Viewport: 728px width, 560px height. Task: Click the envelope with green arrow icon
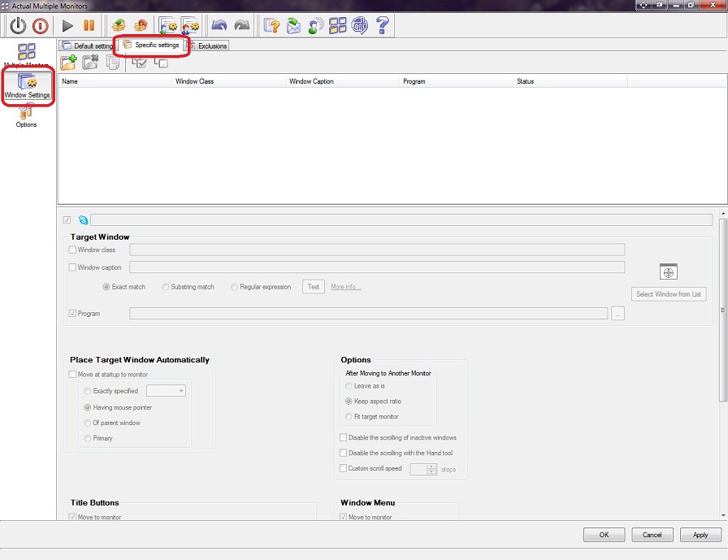point(293,25)
